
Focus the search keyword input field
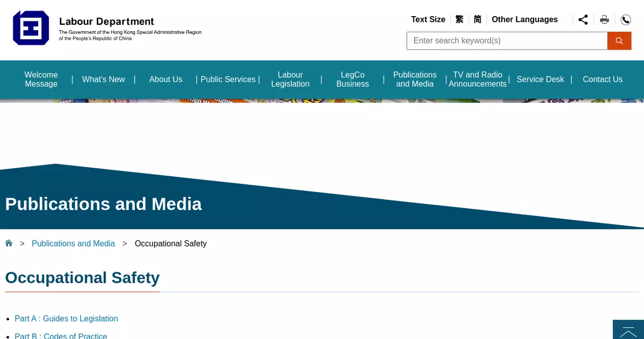pyautogui.click(x=506, y=41)
